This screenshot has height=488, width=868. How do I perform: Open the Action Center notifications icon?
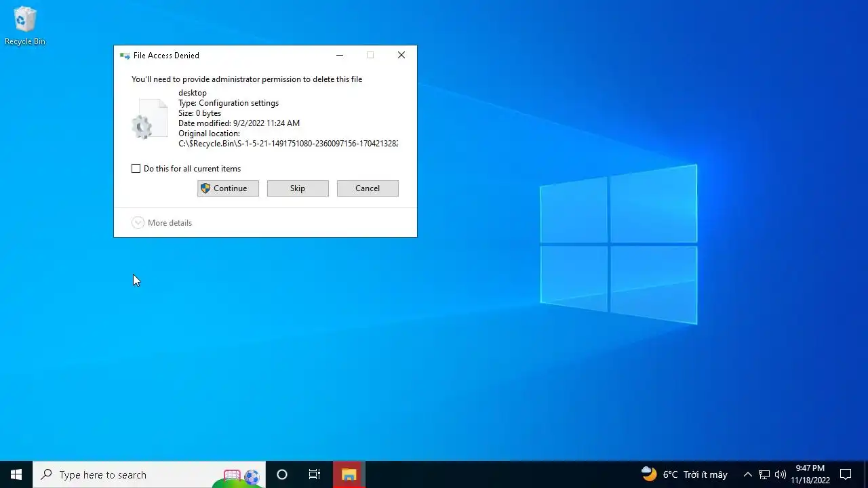[846, 474]
